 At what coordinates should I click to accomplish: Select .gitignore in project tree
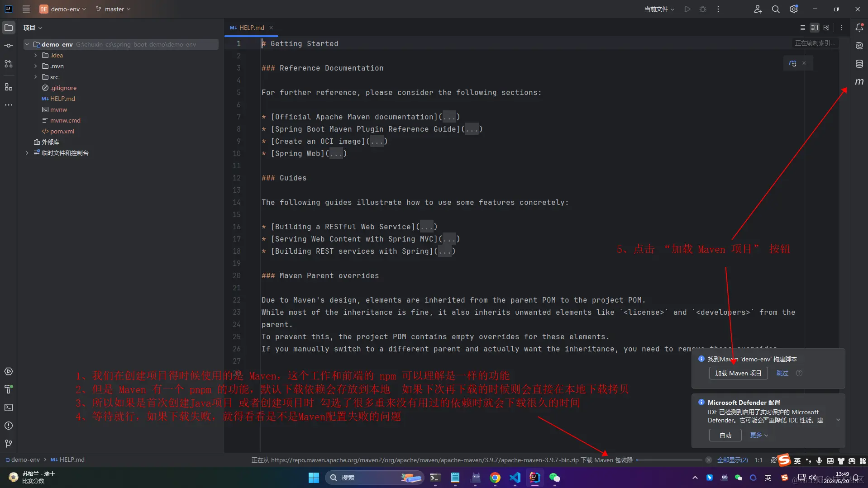coord(59,88)
